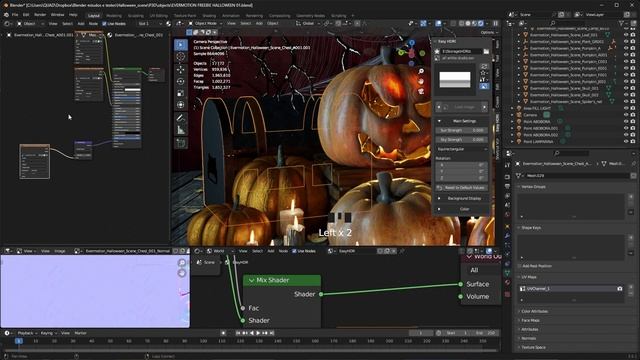Image resolution: width=640 pixels, height=360 pixels.
Task: Click the viewport zoom magnifier icon
Action: click(x=421, y=71)
